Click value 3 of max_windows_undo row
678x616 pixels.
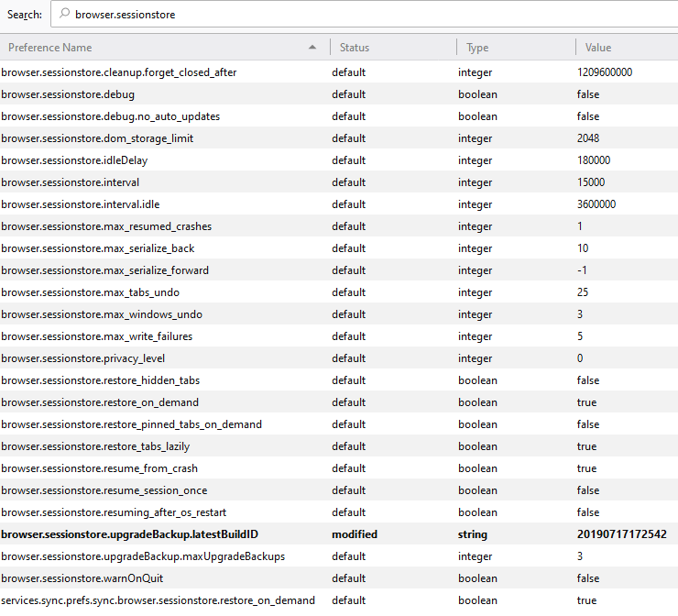pos(580,314)
